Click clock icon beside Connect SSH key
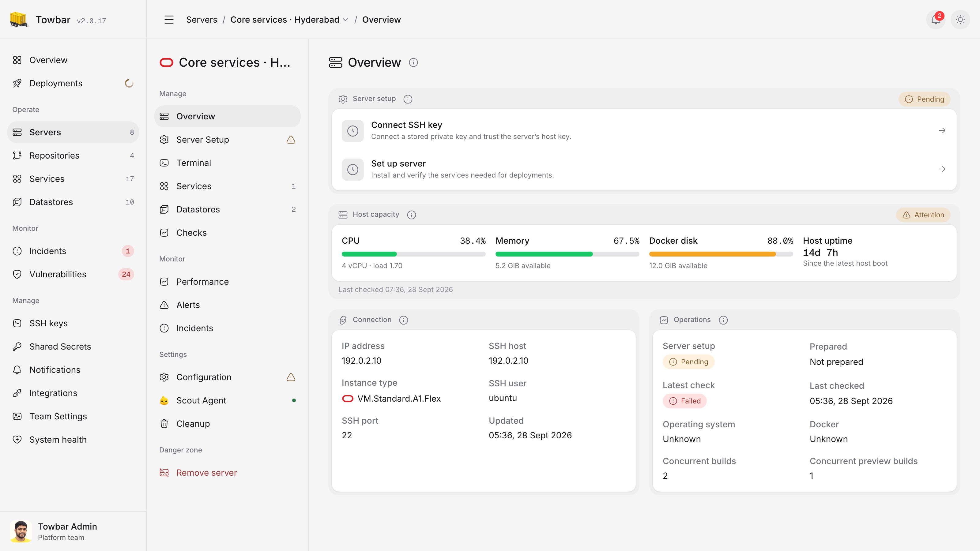 click(x=353, y=131)
